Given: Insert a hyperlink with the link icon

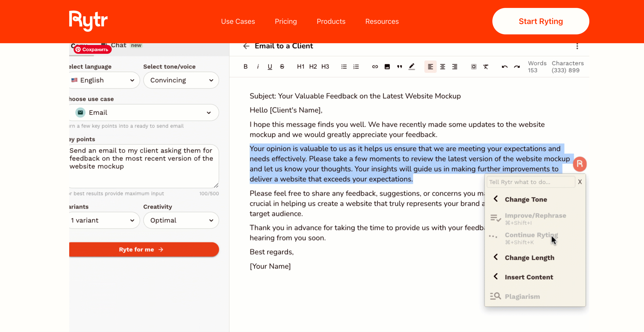Looking at the screenshot, I should pos(375,67).
